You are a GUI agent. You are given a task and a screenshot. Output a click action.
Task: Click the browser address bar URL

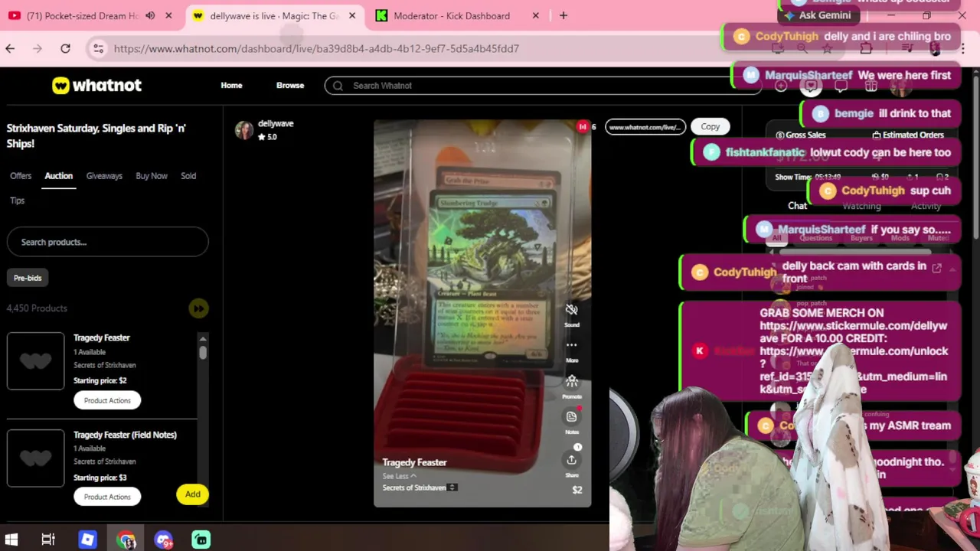(x=316, y=49)
